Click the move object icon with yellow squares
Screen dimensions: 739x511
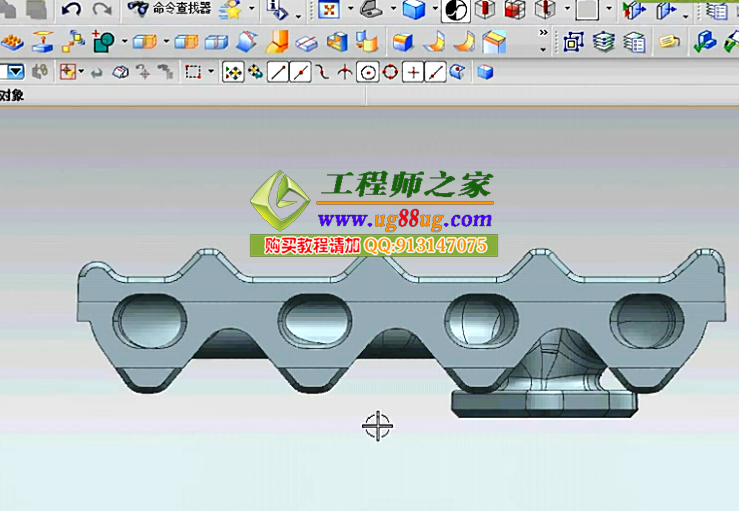(x=74, y=41)
